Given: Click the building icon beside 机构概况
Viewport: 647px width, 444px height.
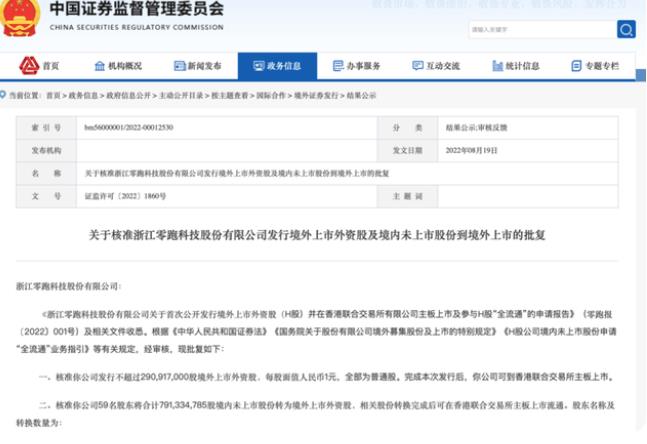Looking at the screenshot, I should tap(99, 66).
